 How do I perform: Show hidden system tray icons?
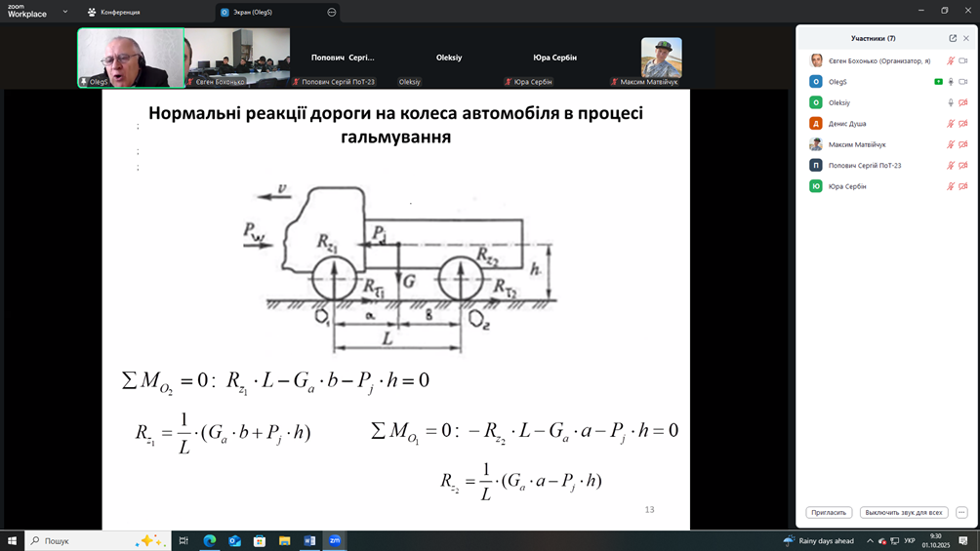click(x=870, y=540)
